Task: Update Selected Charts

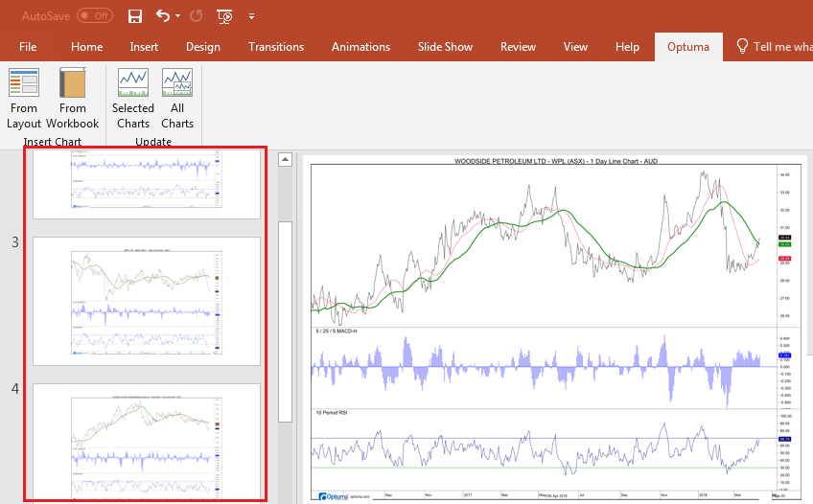Action: pyautogui.click(x=133, y=99)
